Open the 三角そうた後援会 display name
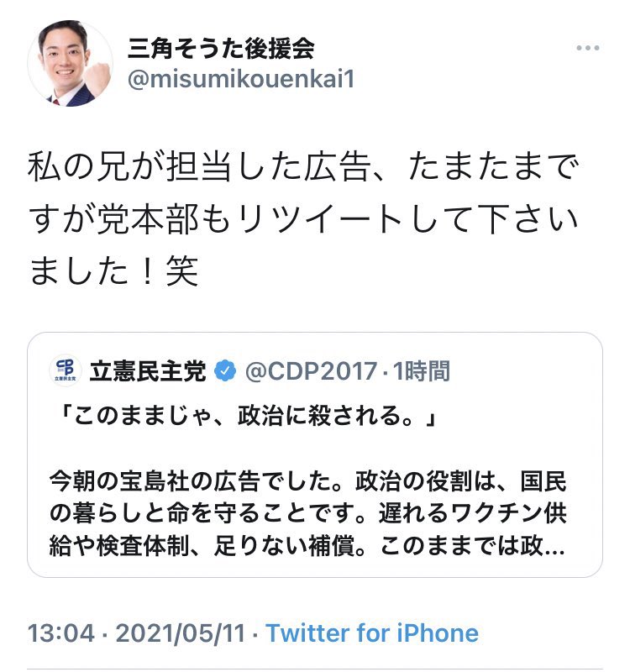This screenshot has height=672, width=630. 221,48
